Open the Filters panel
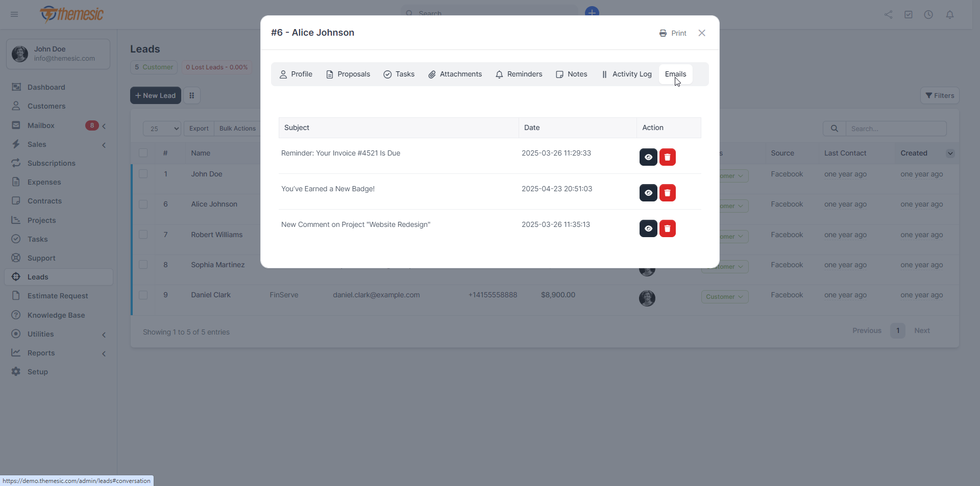 (940, 95)
